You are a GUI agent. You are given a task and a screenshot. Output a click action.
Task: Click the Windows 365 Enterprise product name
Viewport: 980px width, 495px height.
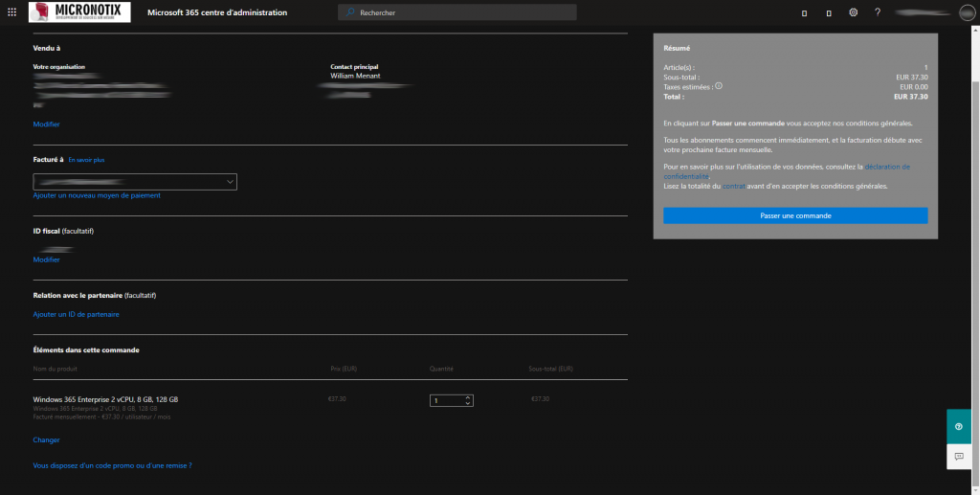coord(105,399)
